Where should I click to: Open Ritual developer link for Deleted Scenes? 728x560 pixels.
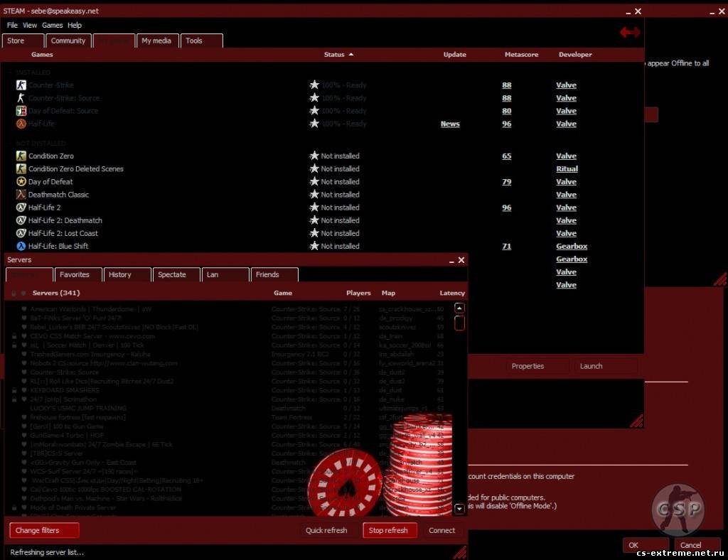point(567,169)
